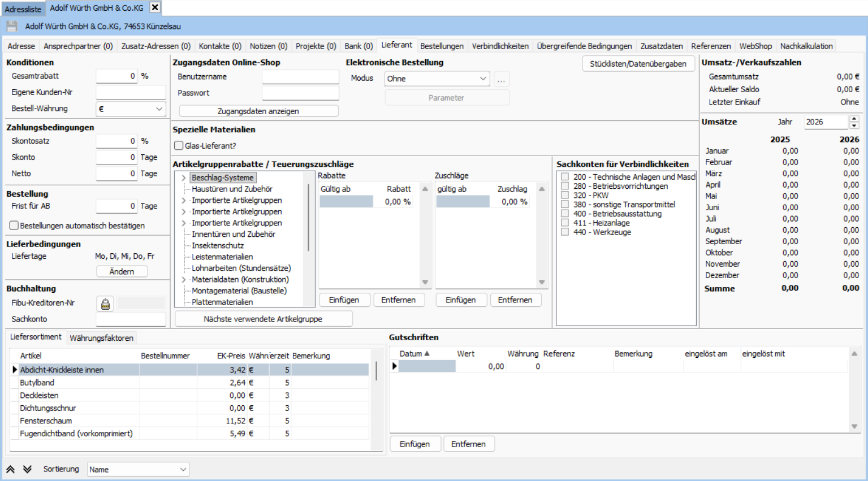Click Einfügen below the Rabatte list
The height and width of the screenshot is (481, 868).
pos(344,300)
